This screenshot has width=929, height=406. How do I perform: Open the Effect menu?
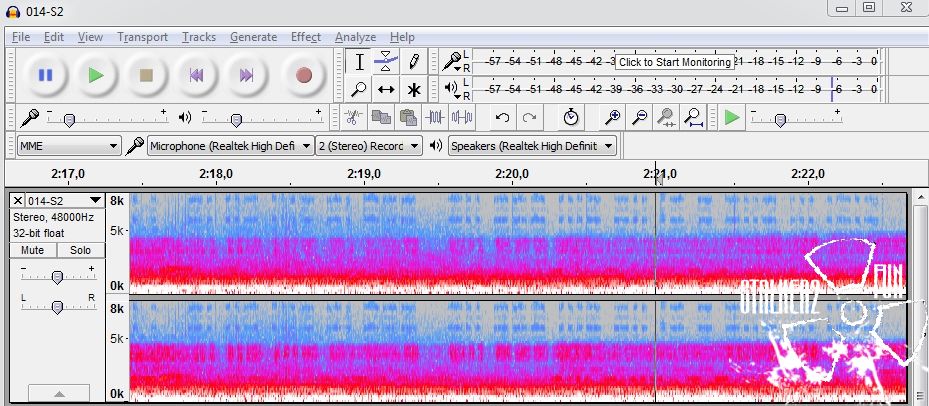pos(305,37)
